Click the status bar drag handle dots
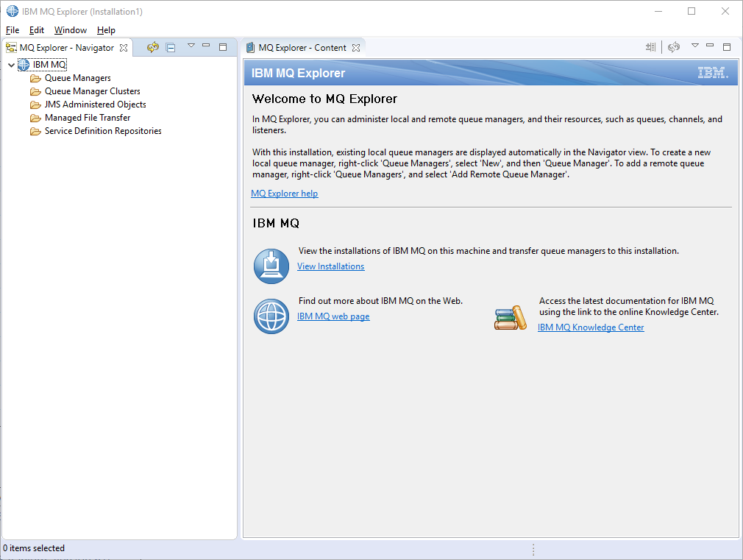The height and width of the screenshot is (560, 743). tap(533, 550)
